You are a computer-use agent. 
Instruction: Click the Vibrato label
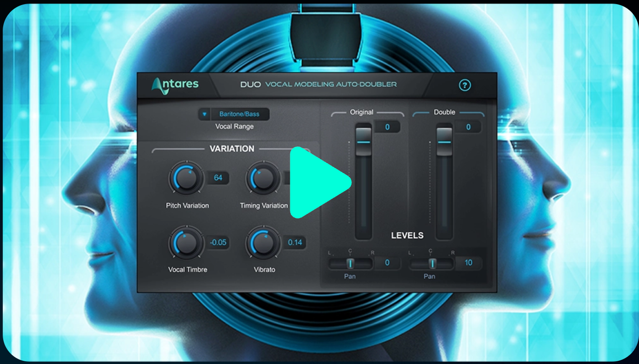265,270
